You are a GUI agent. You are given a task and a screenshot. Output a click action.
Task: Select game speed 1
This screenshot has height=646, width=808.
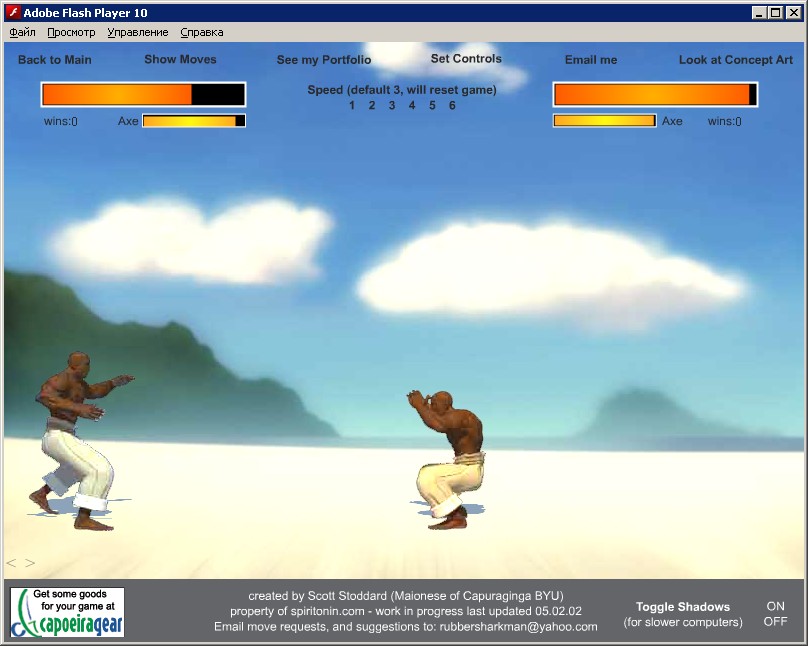[x=352, y=106]
